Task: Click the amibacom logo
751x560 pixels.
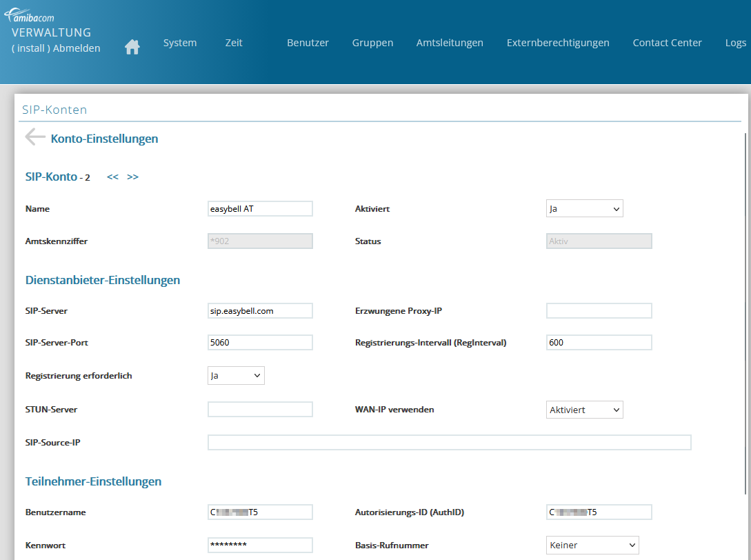Action: click(29, 16)
